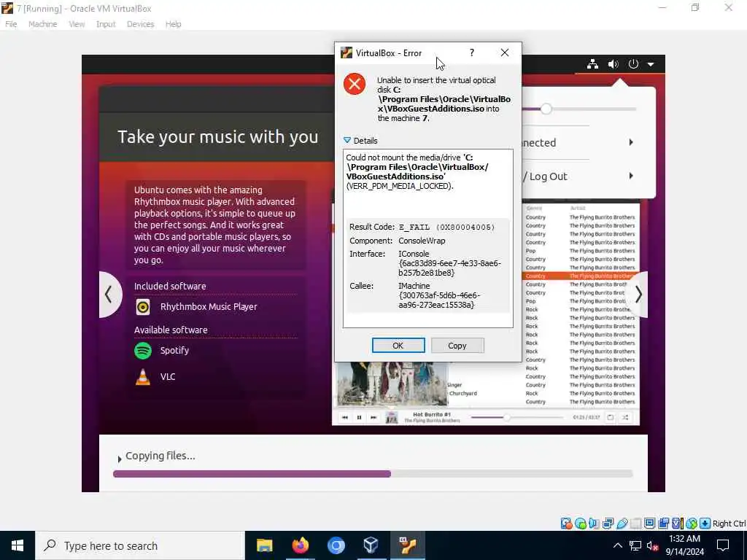Click the display settings status icon
The width and height of the screenshot is (747, 560).
tap(649, 524)
